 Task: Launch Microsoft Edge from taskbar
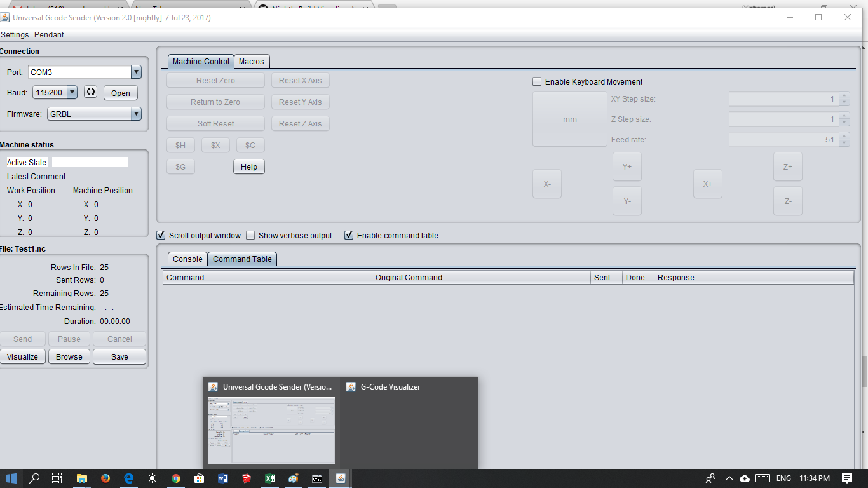pyautogui.click(x=129, y=478)
